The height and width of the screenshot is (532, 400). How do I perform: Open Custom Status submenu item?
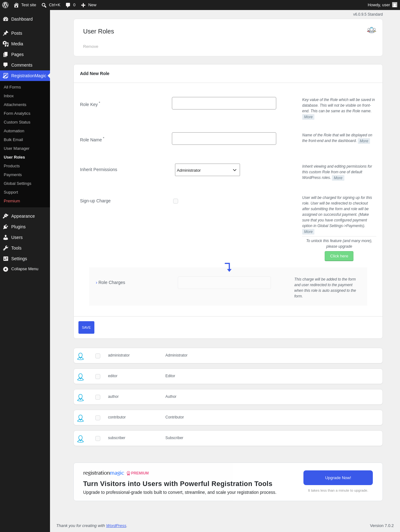point(17,122)
